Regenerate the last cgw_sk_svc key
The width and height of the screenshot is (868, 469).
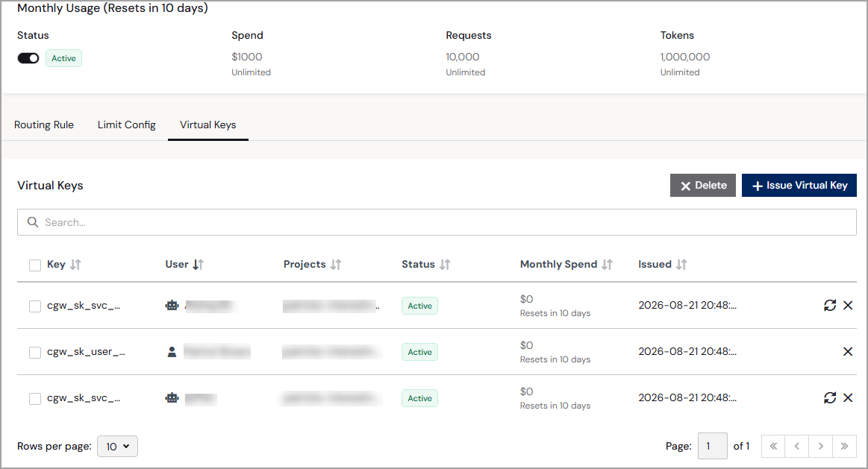pos(829,397)
